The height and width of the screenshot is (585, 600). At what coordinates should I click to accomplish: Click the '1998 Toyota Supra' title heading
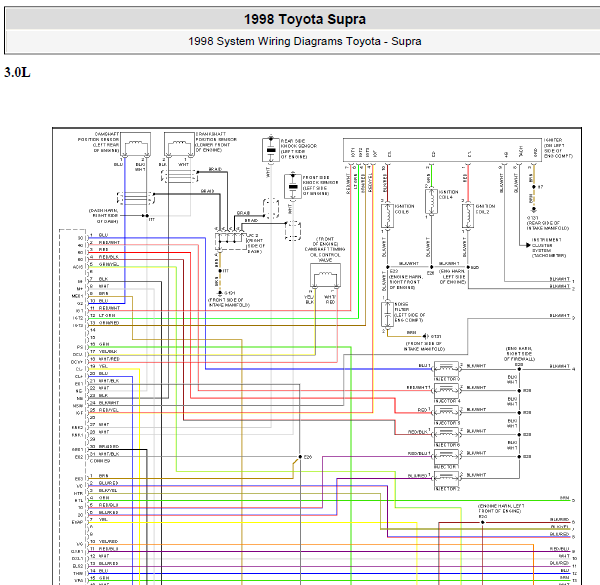coord(305,19)
